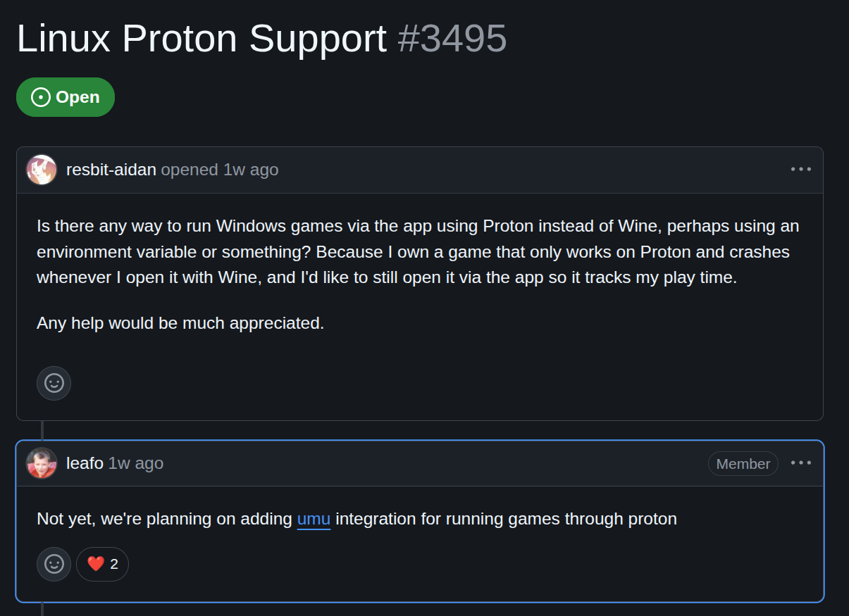Click the green Open status badge
Viewport: 849px width, 616px height.
pos(66,97)
